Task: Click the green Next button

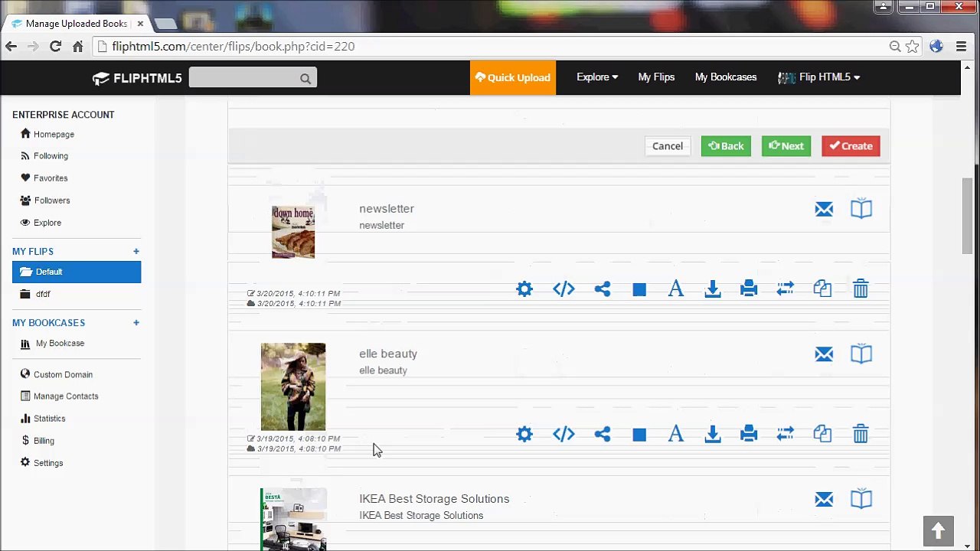Action: [786, 146]
